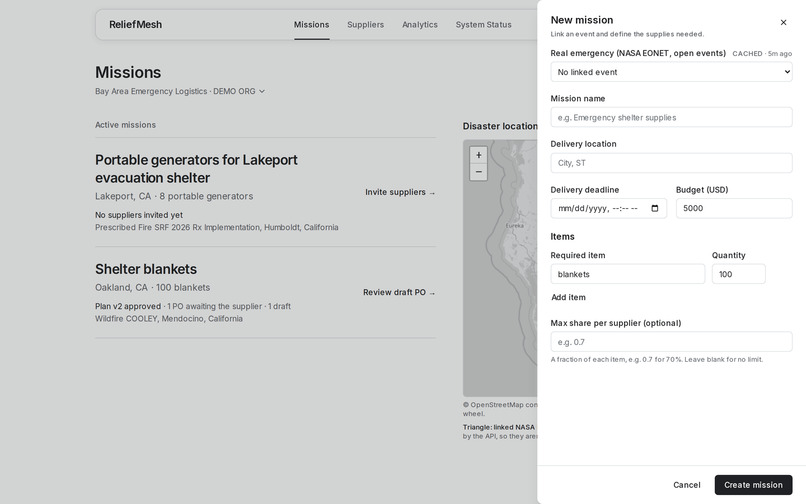
Task: Click the Oakland, CA · 100 blankets text
Action: [x=153, y=287]
